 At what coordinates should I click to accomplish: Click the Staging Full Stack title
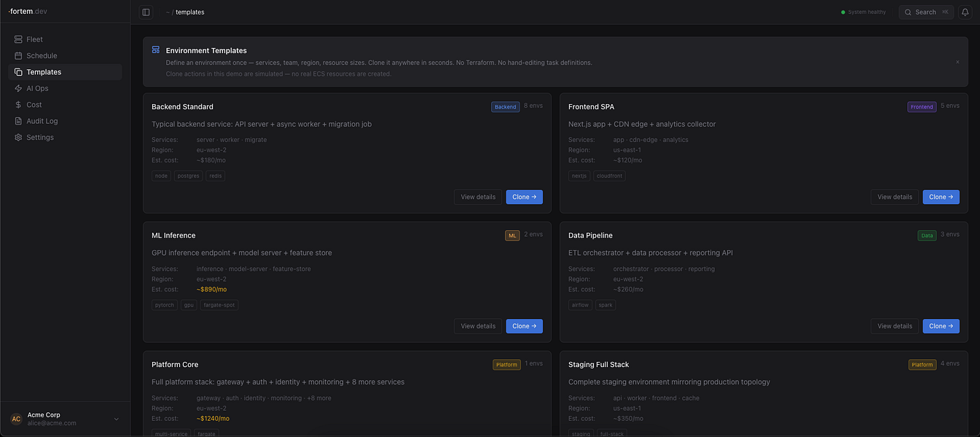[x=598, y=364]
